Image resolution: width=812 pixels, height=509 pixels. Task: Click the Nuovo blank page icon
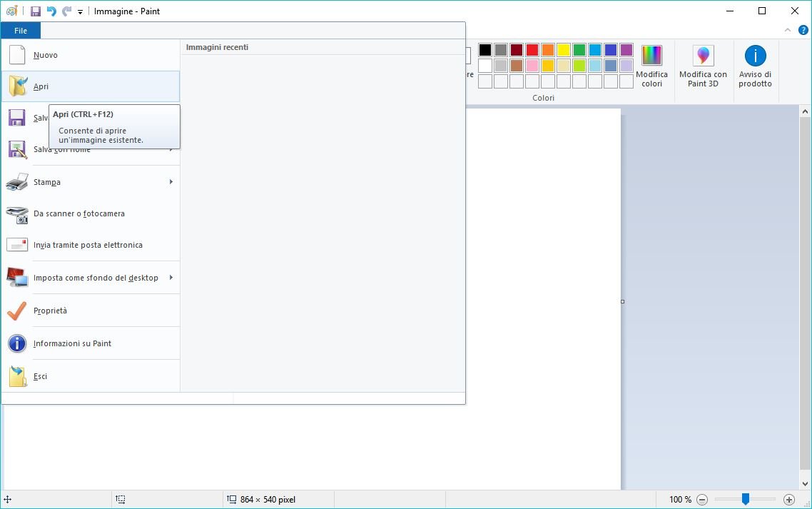tap(17, 55)
